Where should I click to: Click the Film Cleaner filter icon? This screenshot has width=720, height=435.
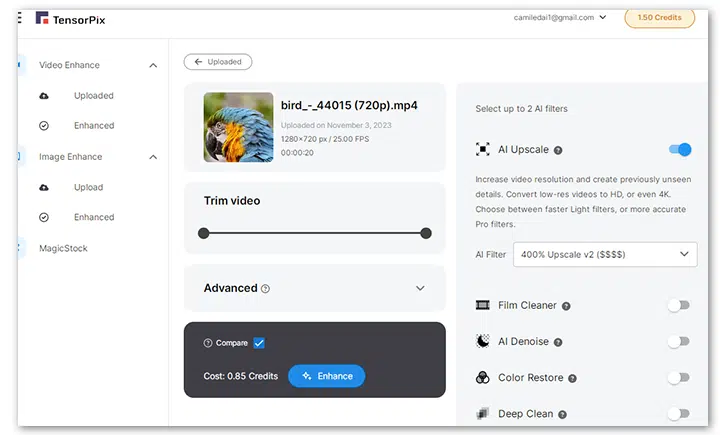482,305
